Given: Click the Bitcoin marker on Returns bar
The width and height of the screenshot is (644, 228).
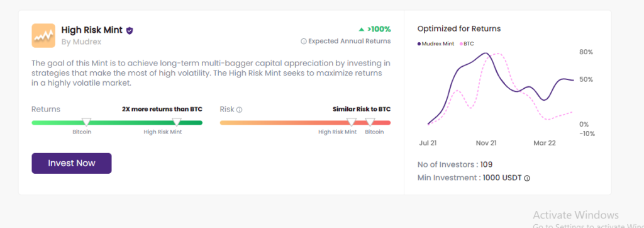Looking at the screenshot, I should [86, 122].
